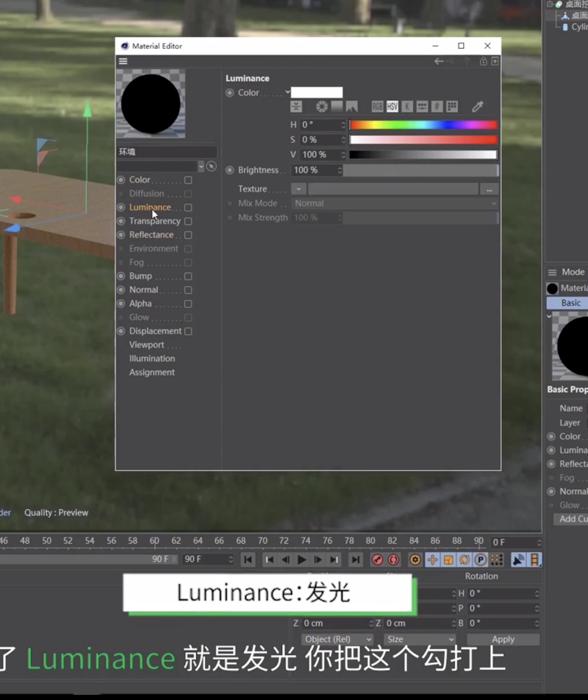Toggle color mixer sliders icon
The width and height of the screenshot is (588, 700).
[x=422, y=106]
